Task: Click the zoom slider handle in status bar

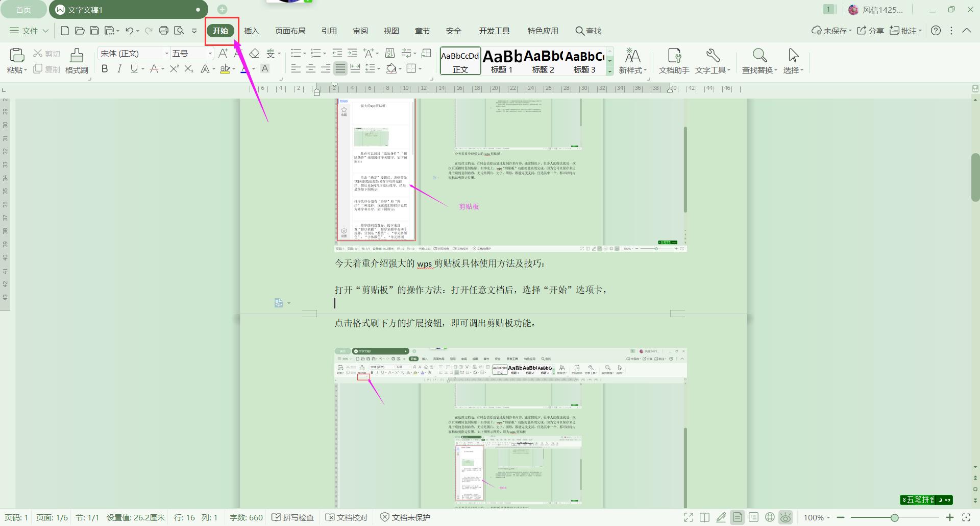Action: coord(894,517)
